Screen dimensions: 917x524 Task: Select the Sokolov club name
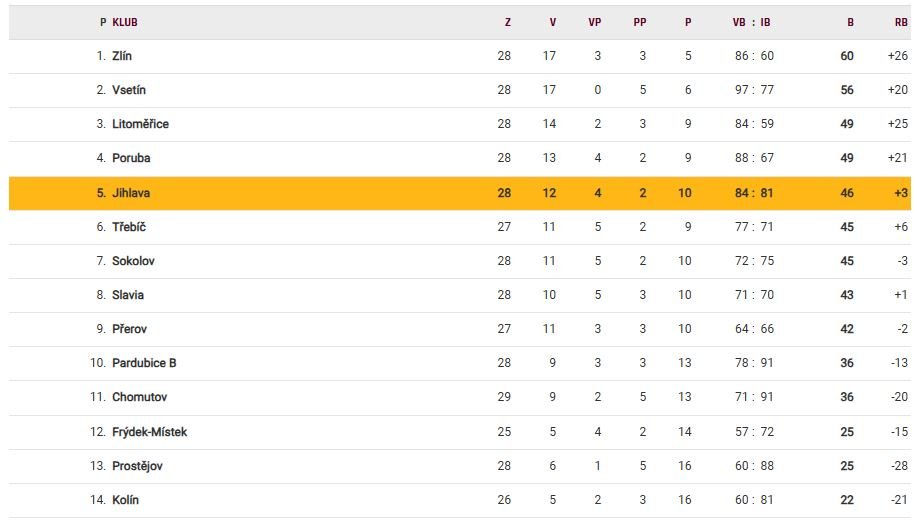point(133,261)
